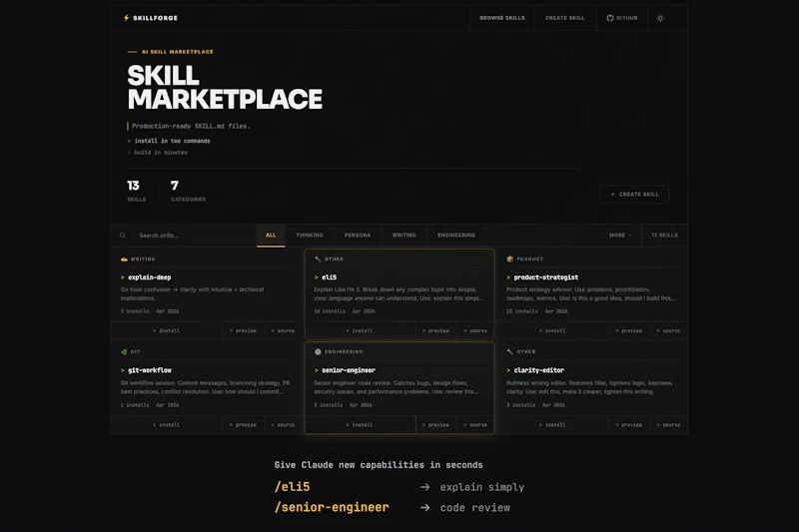Open the GitHub link in navbar
Screen dimensions: 799x532
point(621,18)
